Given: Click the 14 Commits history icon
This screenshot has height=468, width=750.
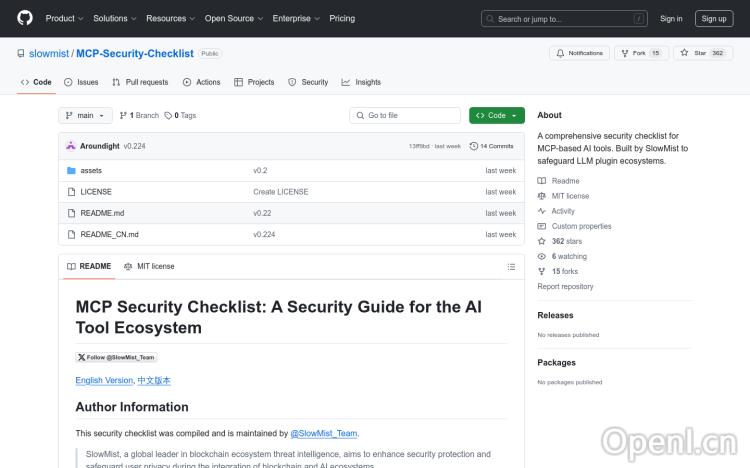Looking at the screenshot, I should pyautogui.click(x=473, y=146).
